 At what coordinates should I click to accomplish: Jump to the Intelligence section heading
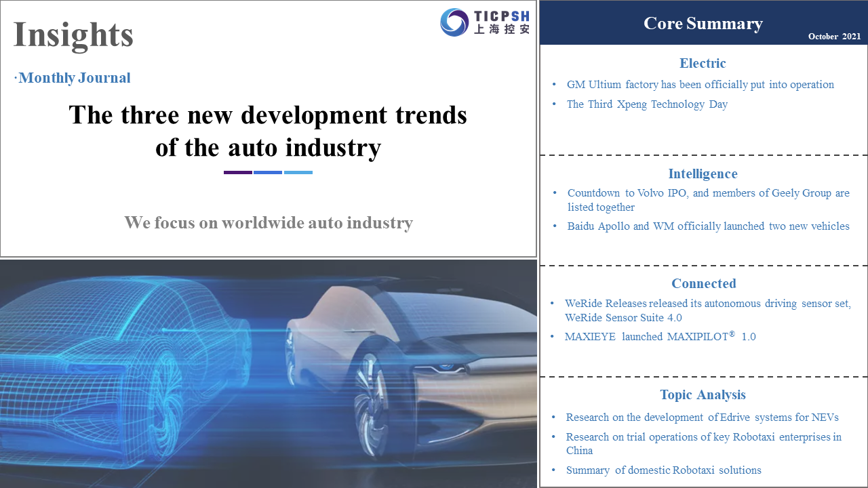click(x=703, y=174)
